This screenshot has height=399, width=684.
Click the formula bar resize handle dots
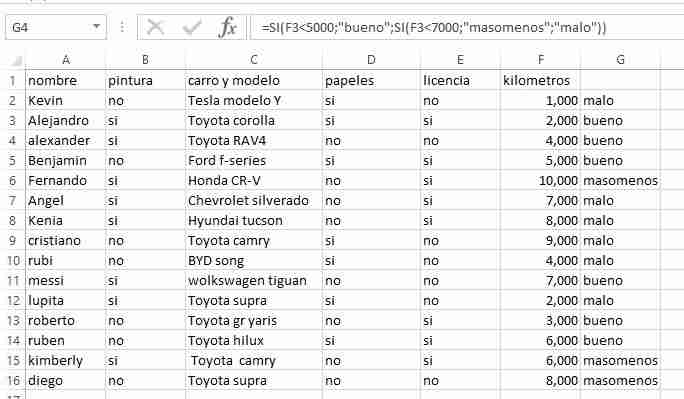tap(122, 27)
